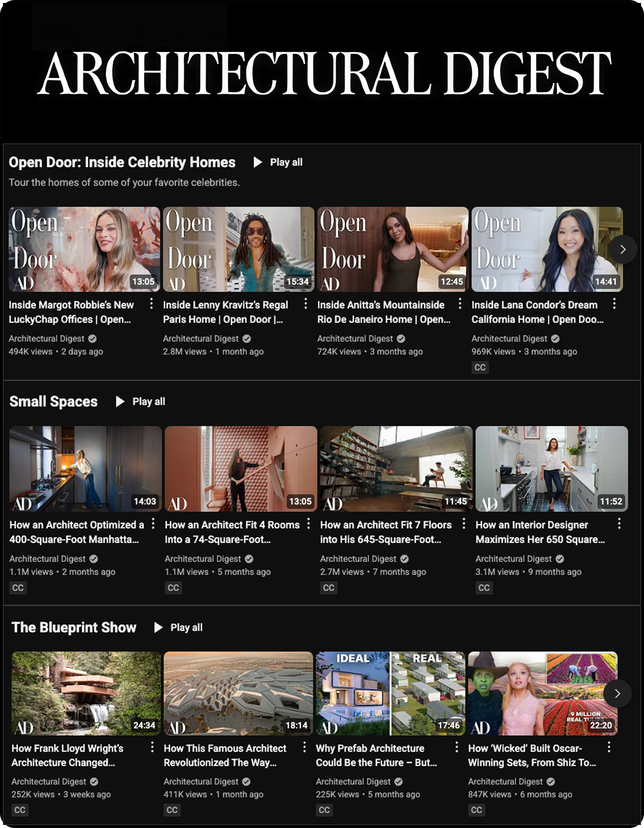Click CC badge under Wicked sets video
The width and height of the screenshot is (644, 828).
point(476,810)
